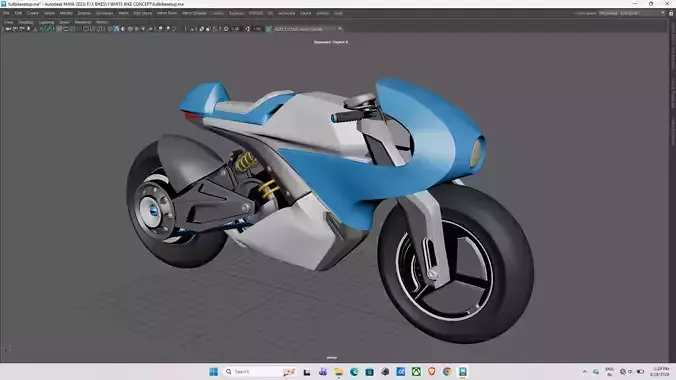Click the exposure reset icon
The image size is (676, 380).
click(x=226, y=29)
